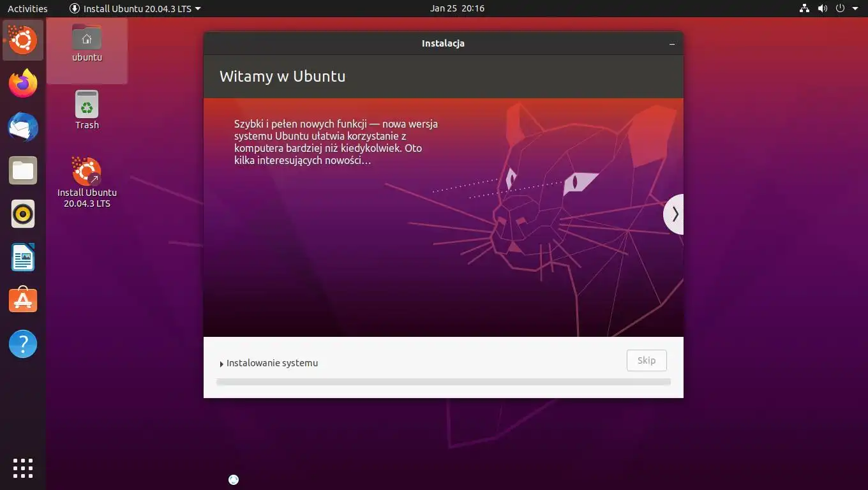Show Applications grid

[23, 468]
